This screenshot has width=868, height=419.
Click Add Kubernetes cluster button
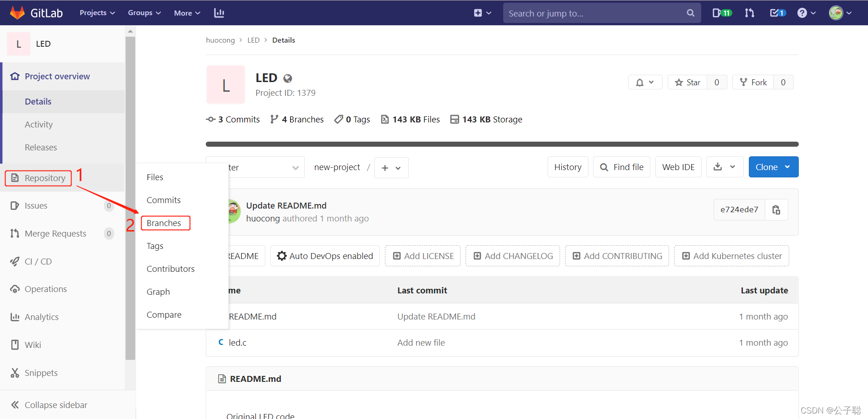point(732,256)
